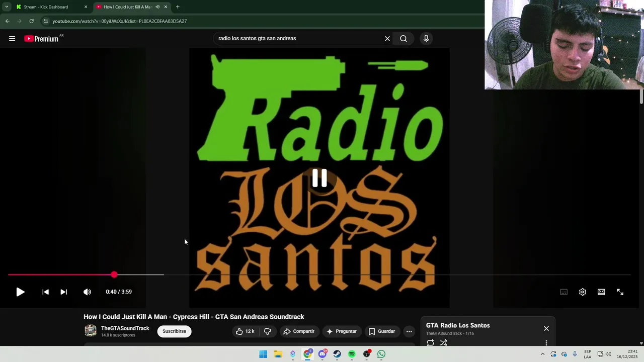Click the youtube.com address bar URL
Viewport: 644px width, 362px height.
point(120,21)
